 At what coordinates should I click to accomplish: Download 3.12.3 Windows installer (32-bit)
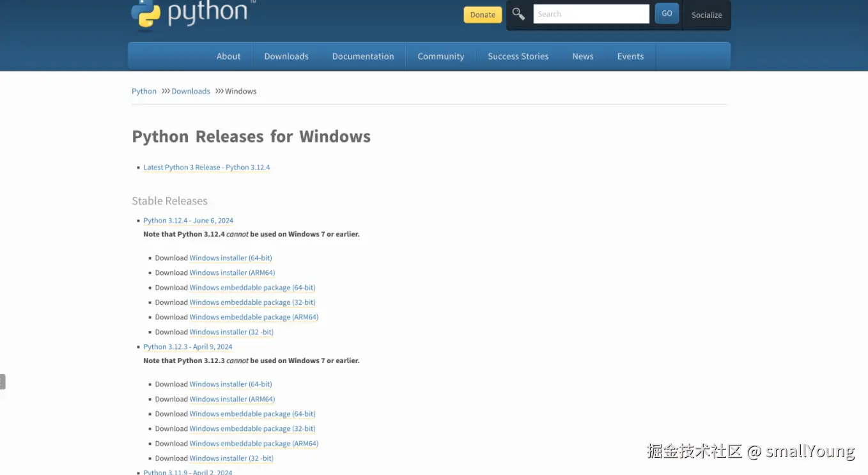click(x=231, y=458)
